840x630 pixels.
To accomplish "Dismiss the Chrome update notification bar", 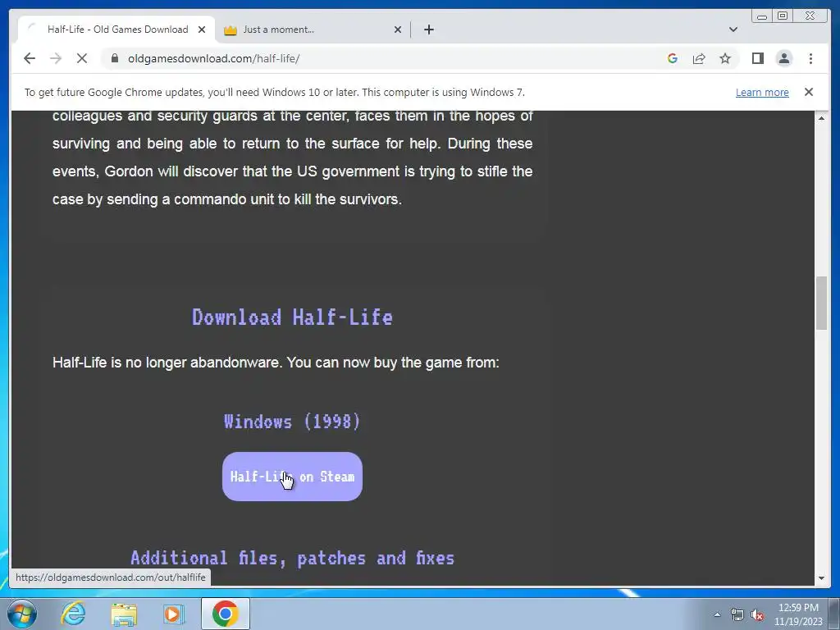I will (808, 92).
